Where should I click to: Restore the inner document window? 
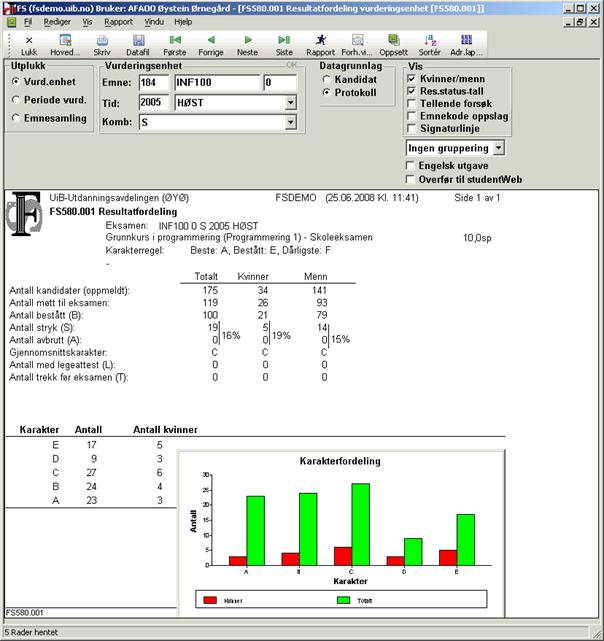(580, 22)
